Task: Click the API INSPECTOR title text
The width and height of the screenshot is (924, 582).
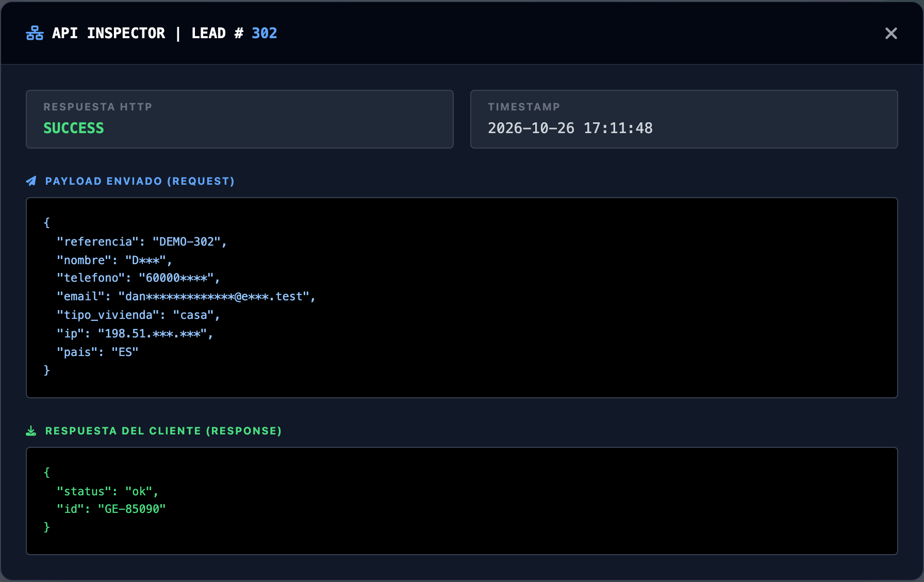Action: 109,33
